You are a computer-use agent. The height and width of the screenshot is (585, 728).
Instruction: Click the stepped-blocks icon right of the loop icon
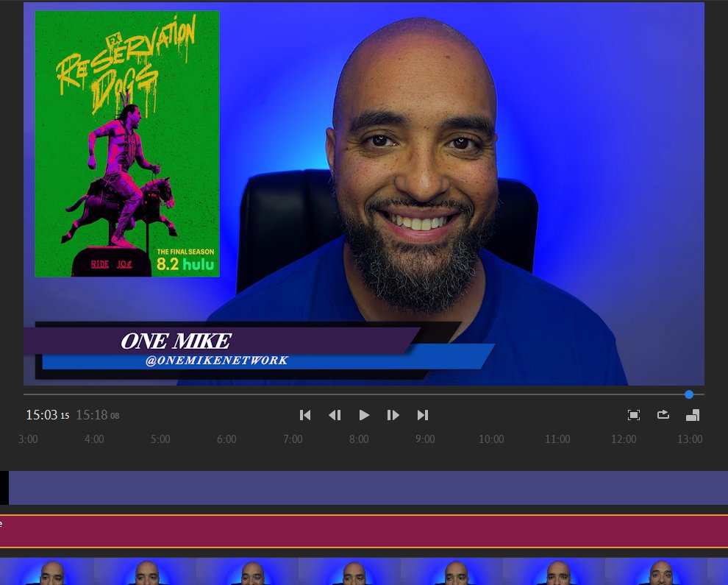(x=693, y=415)
